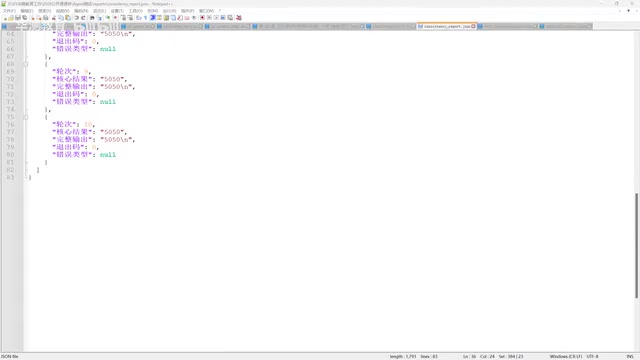Open the 文件(F) menu
640x360 pixels.
point(9,11)
